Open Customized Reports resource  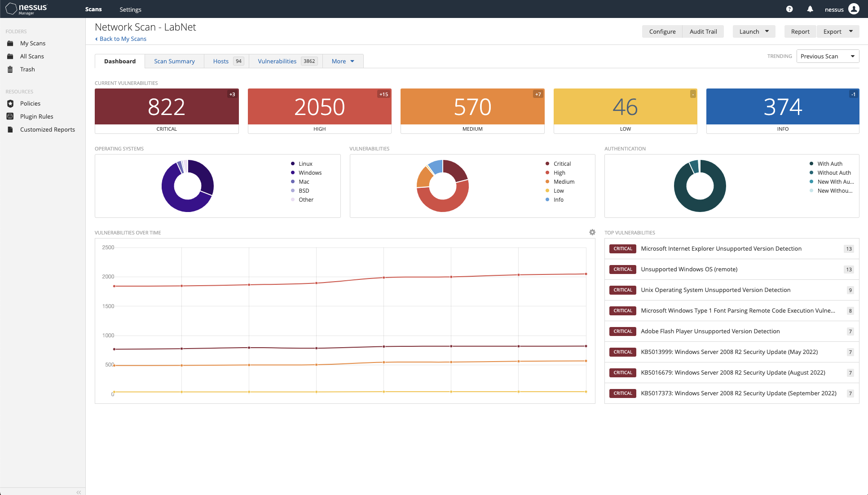48,129
